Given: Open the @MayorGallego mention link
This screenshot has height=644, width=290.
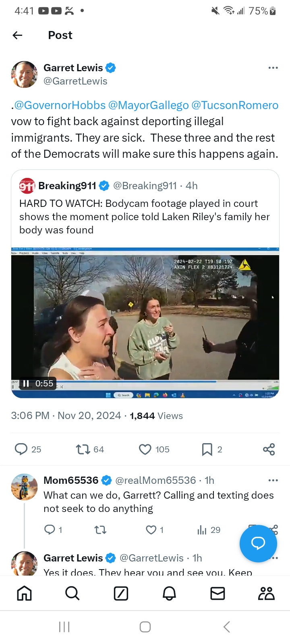Looking at the screenshot, I should point(148,105).
